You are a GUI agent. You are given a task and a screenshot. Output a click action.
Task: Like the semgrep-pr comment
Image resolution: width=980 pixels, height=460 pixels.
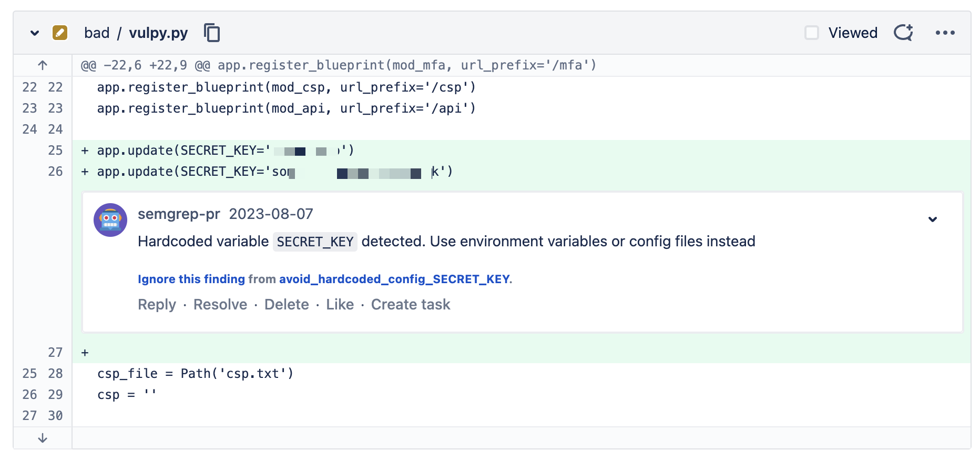[340, 304]
